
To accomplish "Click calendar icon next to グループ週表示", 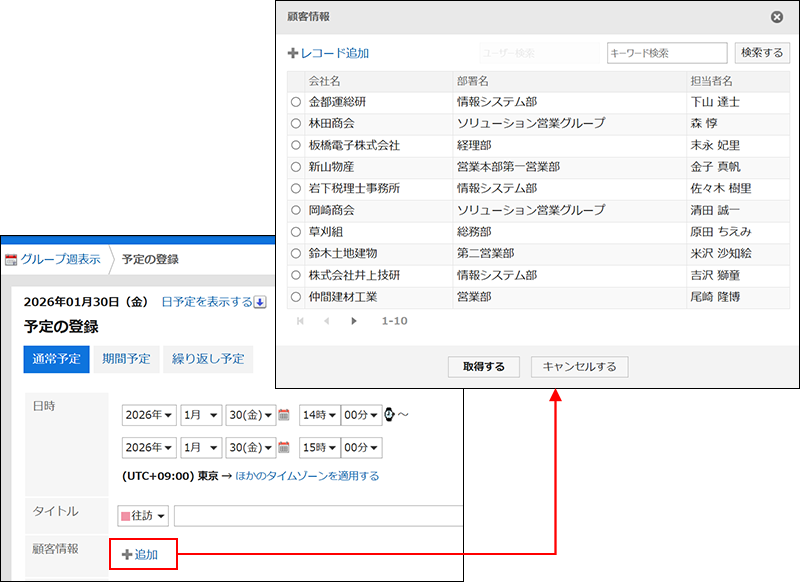I will tap(11, 260).
